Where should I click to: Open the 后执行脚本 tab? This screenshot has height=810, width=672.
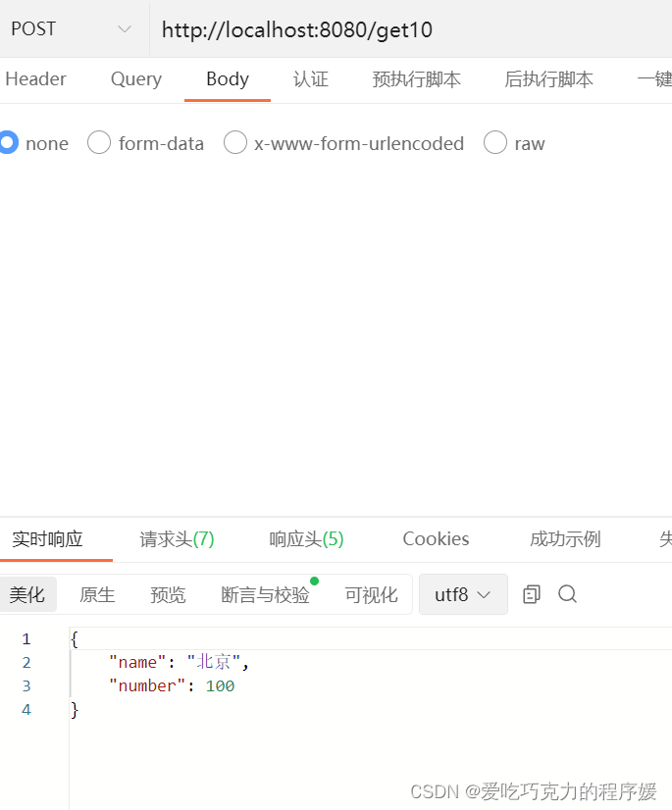click(548, 79)
